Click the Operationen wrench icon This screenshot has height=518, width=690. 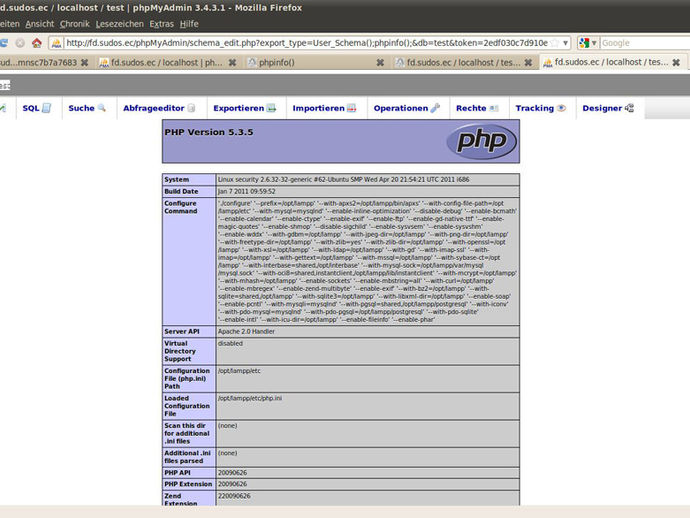435,108
